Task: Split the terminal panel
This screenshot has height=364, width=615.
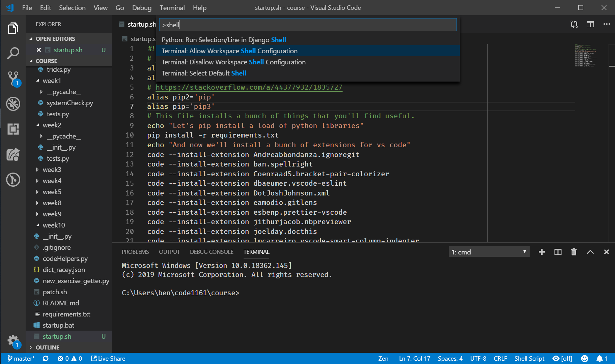Action: (558, 252)
